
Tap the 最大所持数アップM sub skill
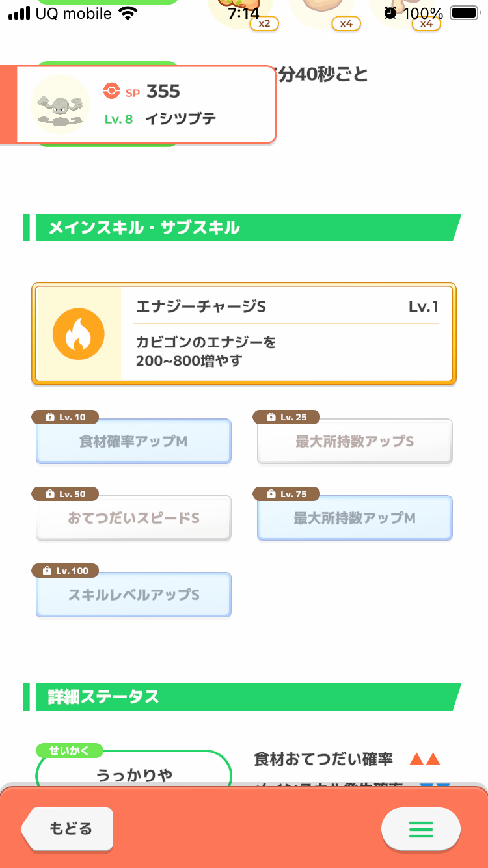(355, 519)
